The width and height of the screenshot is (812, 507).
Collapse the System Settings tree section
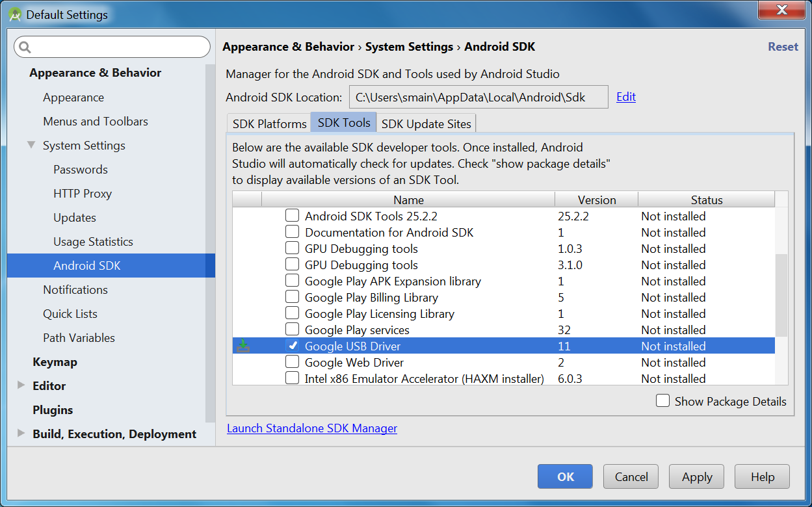coord(31,145)
